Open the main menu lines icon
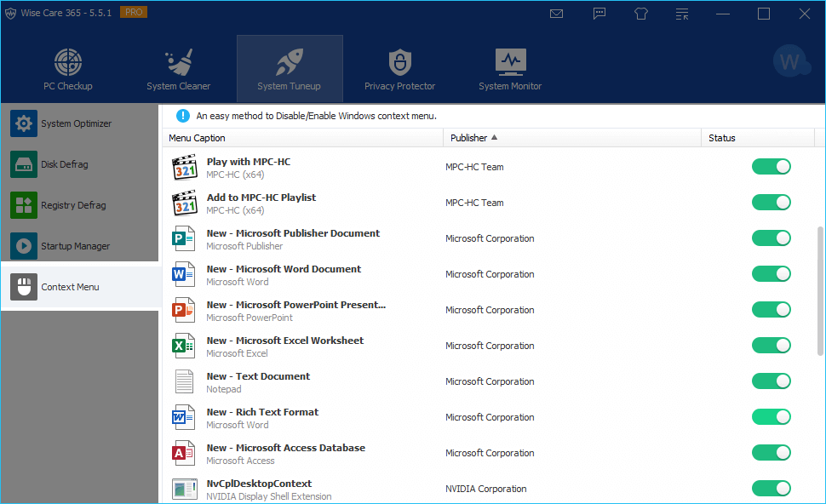 point(682,14)
